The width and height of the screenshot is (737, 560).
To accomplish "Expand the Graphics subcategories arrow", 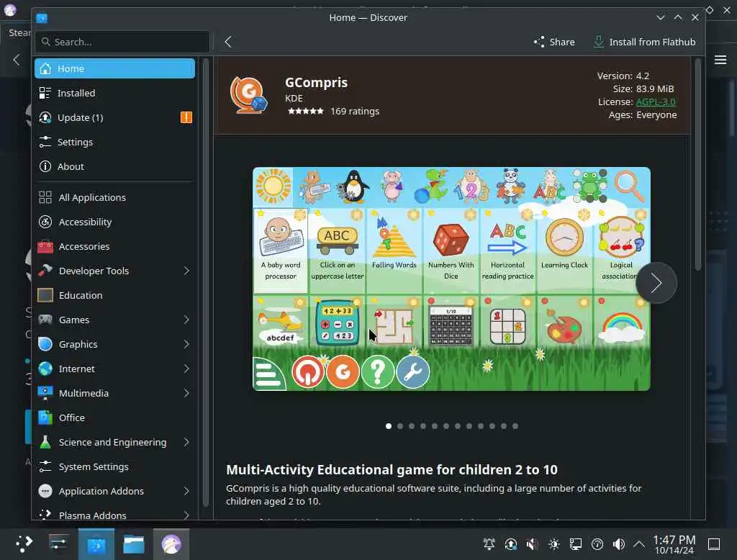I will pos(186,344).
